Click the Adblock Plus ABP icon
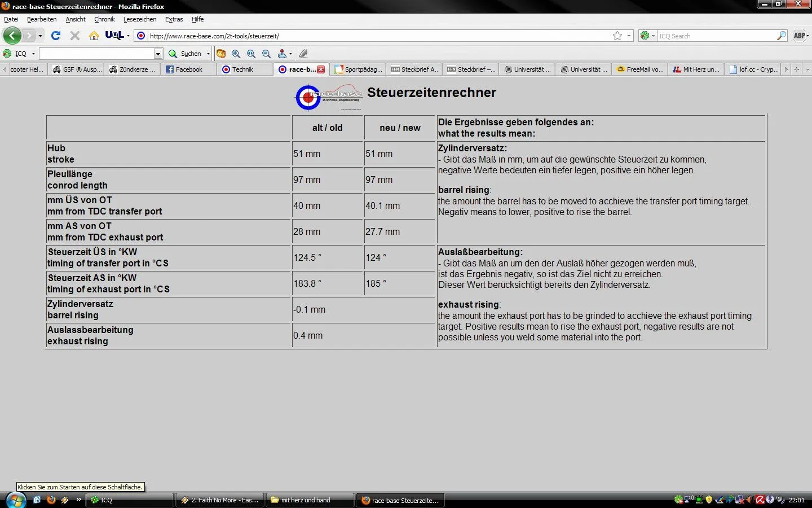The width and height of the screenshot is (812, 508). pos(799,36)
